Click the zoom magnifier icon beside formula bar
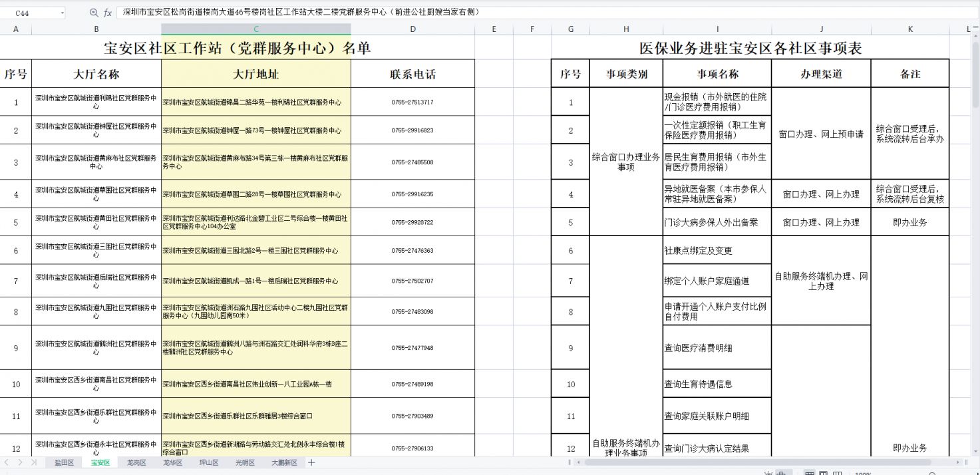Screen dimensions: 980x475 94,13
